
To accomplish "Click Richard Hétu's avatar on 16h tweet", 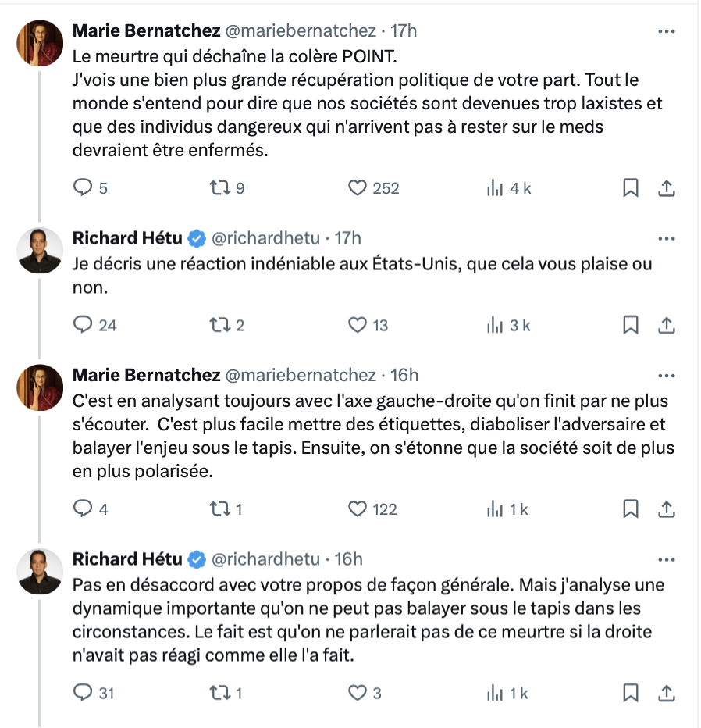I will point(40,571).
